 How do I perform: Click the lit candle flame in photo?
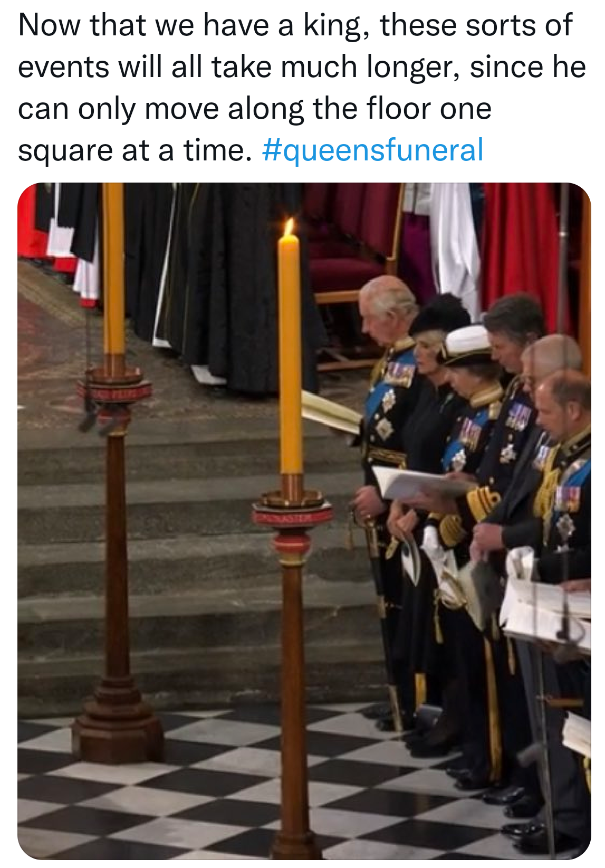[289, 227]
